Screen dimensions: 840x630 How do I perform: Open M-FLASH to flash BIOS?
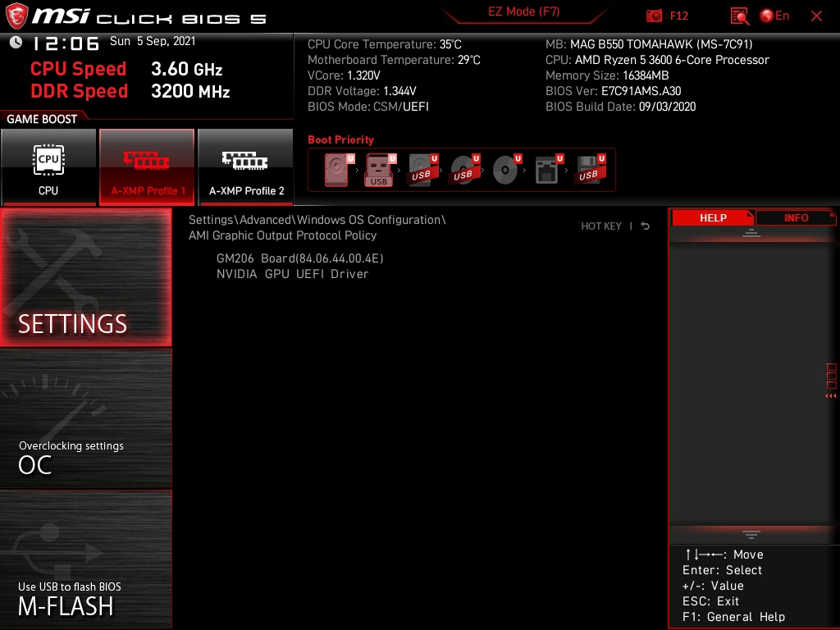(85, 559)
